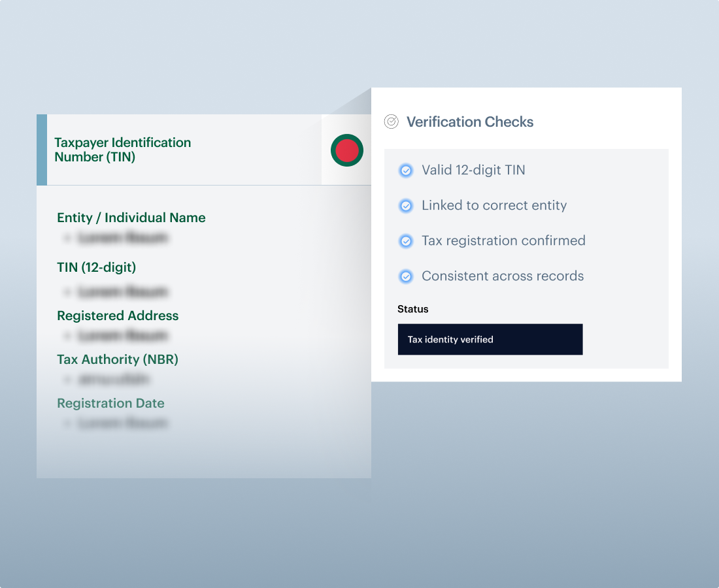
Task: Click the Entity / Individual Name label
Action: [x=131, y=218]
